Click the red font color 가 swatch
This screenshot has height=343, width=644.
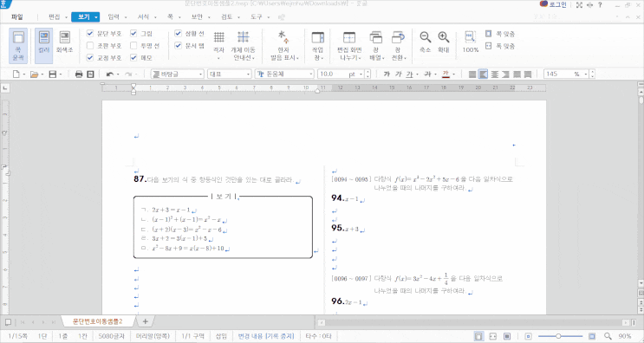pos(446,74)
